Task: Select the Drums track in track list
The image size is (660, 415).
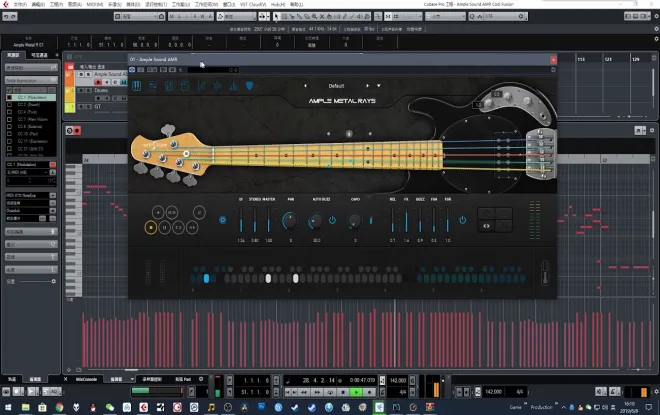Action: point(101,90)
